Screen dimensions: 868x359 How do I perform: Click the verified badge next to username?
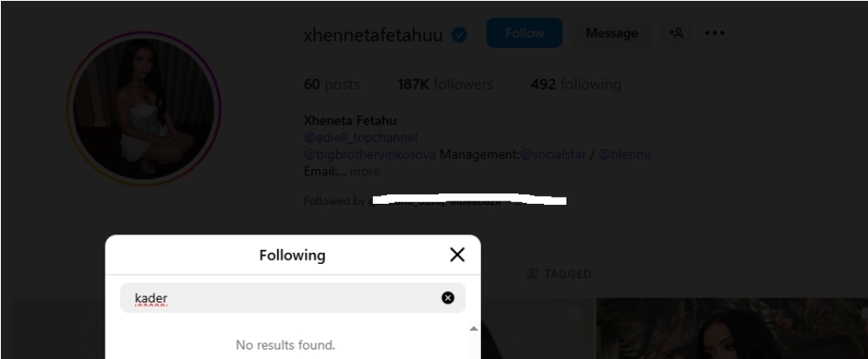[x=460, y=35]
